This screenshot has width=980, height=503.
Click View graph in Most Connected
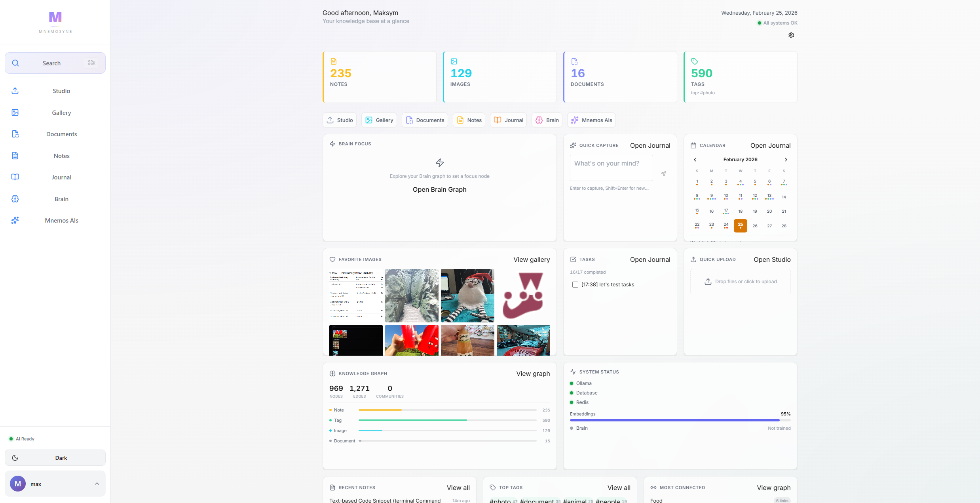pyautogui.click(x=774, y=488)
